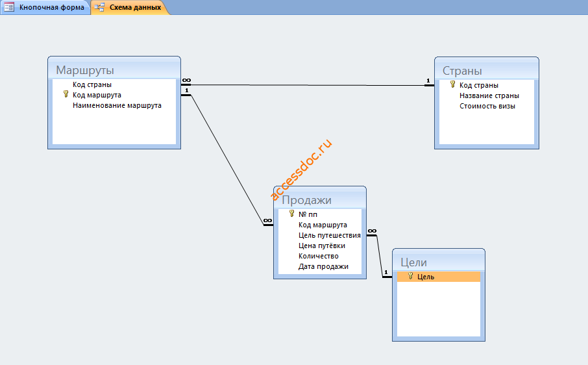
Task: Switch to the Кнопочная форма tab
Action: pos(45,7)
